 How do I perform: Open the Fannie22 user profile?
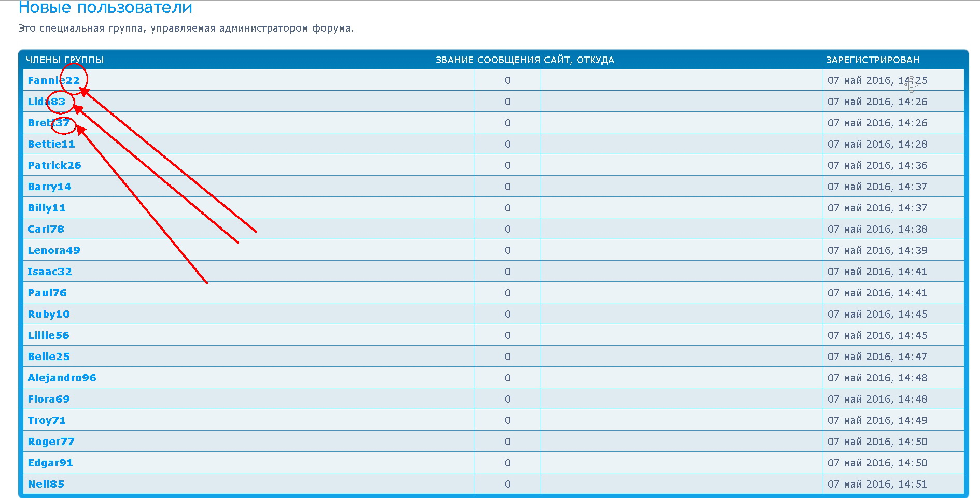click(53, 80)
